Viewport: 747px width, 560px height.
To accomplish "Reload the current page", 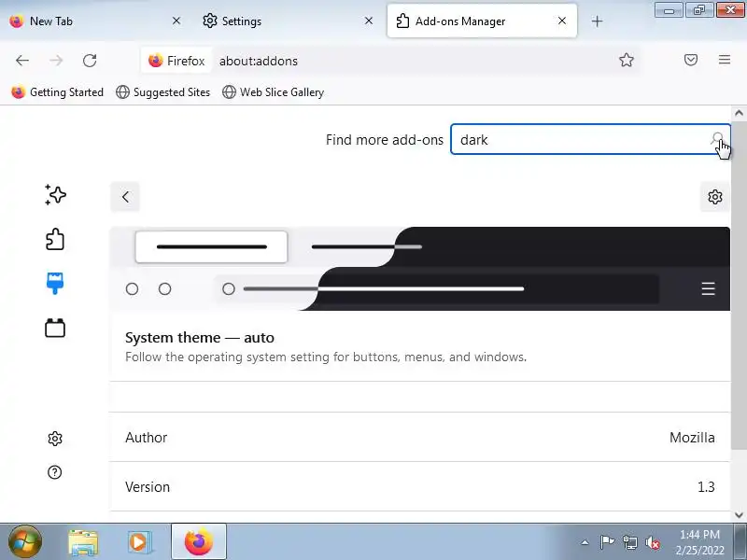I will [x=90, y=61].
